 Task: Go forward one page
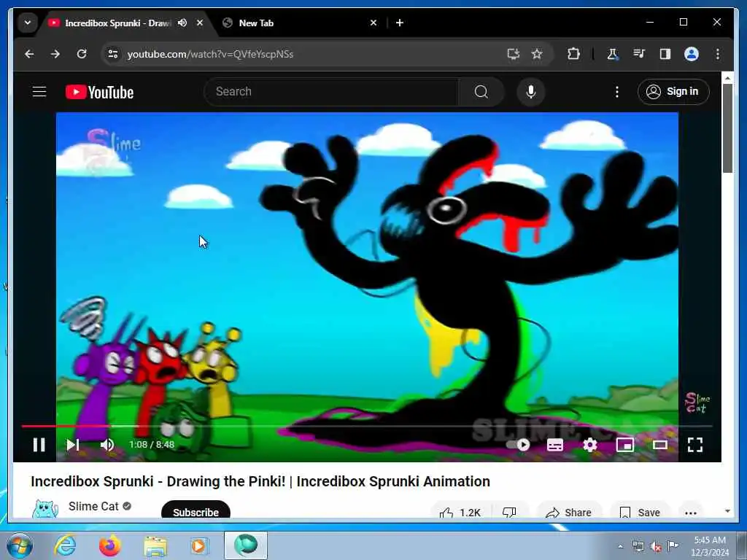tap(55, 54)
